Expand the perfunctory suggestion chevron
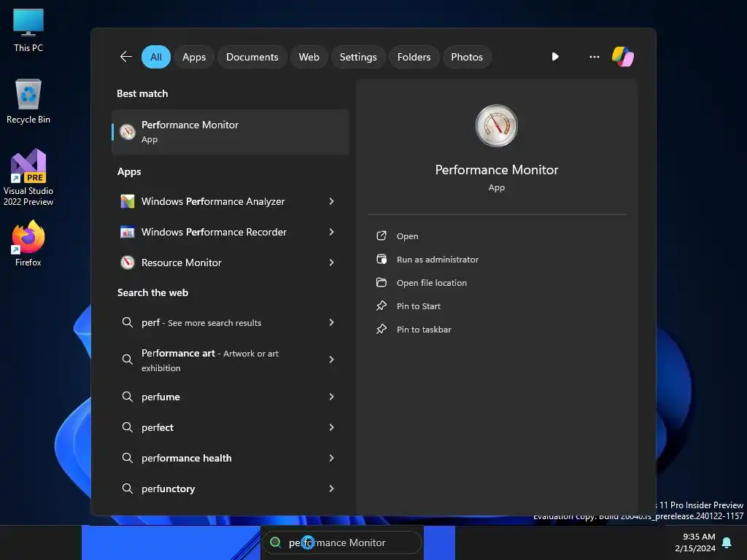747x560 pixels. click(x=331, y=488)
